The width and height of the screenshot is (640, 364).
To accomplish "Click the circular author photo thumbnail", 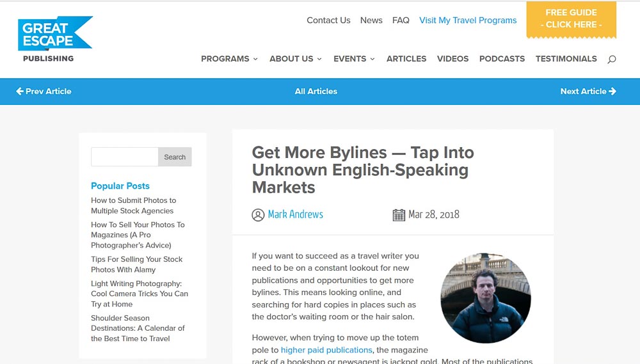I will tap(486, 298).
